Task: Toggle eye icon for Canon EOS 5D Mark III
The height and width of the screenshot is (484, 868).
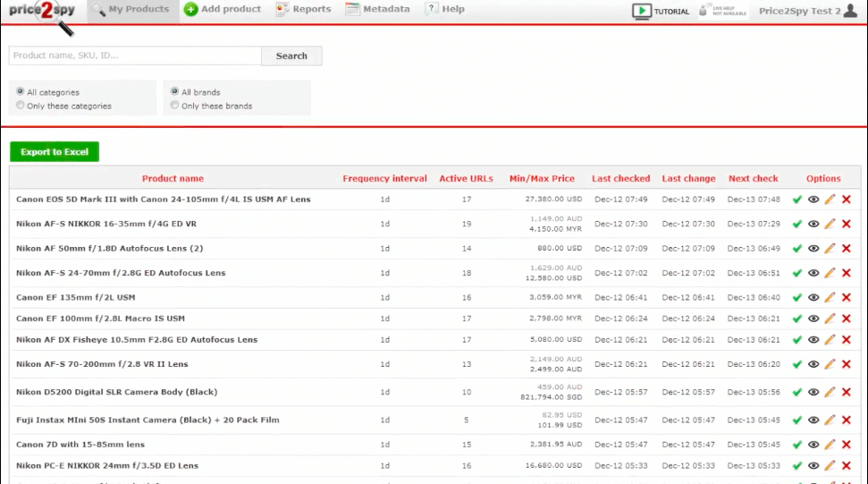Action: [813, 200]
